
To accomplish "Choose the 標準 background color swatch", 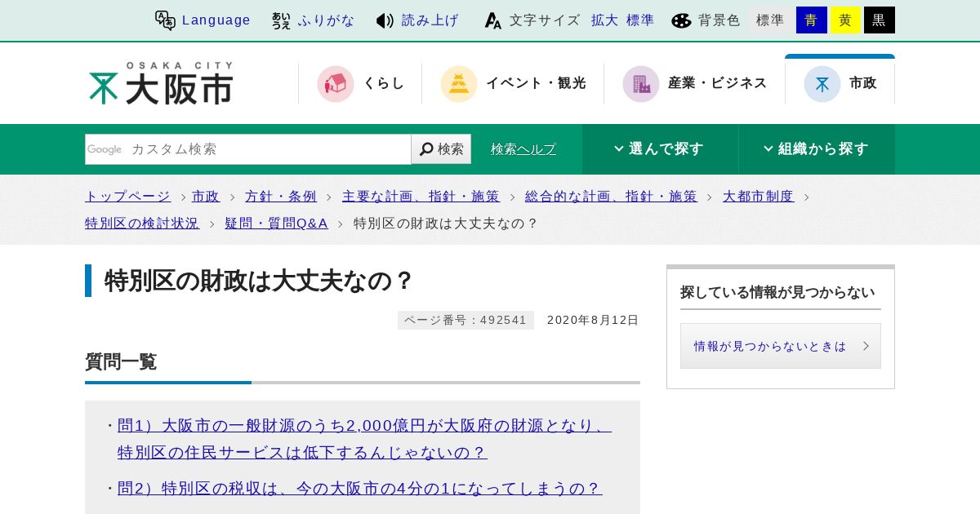I will [770, 20].
